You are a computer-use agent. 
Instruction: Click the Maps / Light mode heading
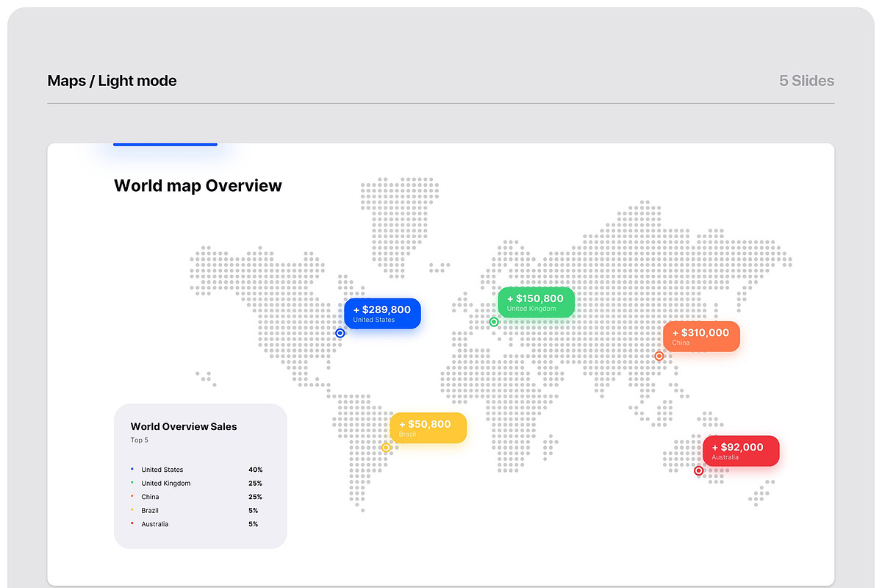coord(112,81)
